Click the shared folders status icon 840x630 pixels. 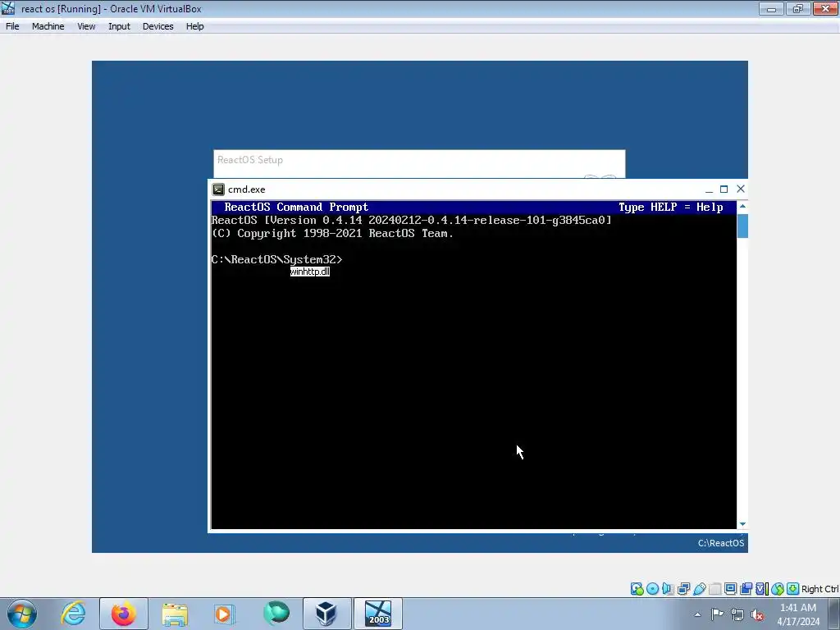coord(714,589)
